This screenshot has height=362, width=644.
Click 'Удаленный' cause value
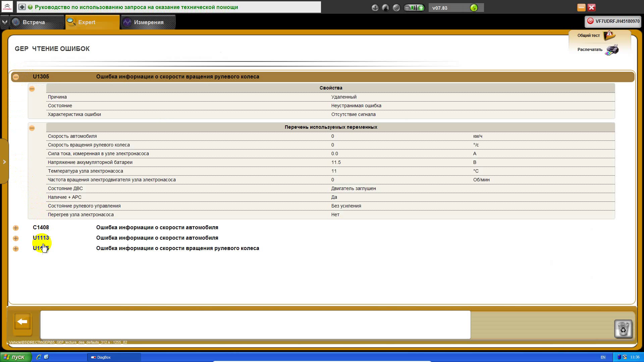(344, 97)
